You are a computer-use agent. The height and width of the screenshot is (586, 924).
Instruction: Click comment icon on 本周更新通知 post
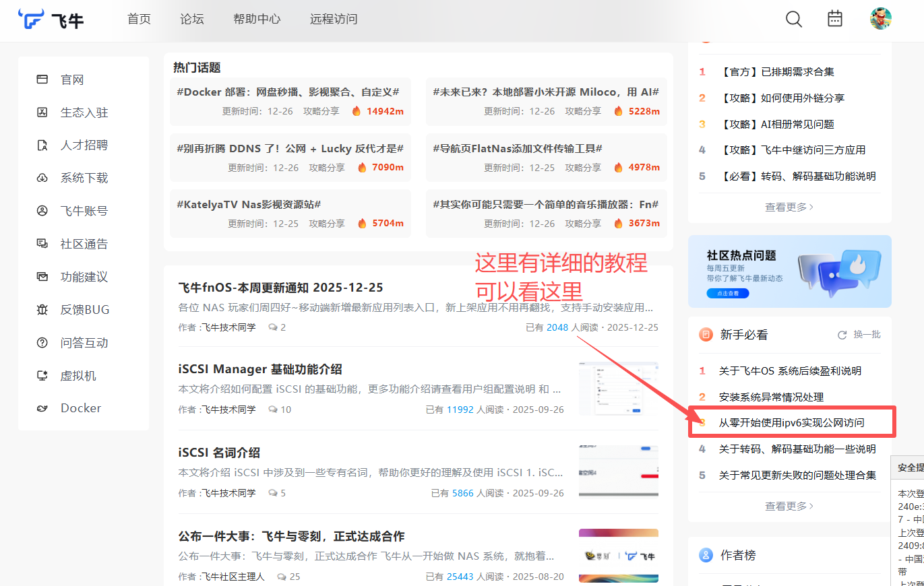point(272,327)
